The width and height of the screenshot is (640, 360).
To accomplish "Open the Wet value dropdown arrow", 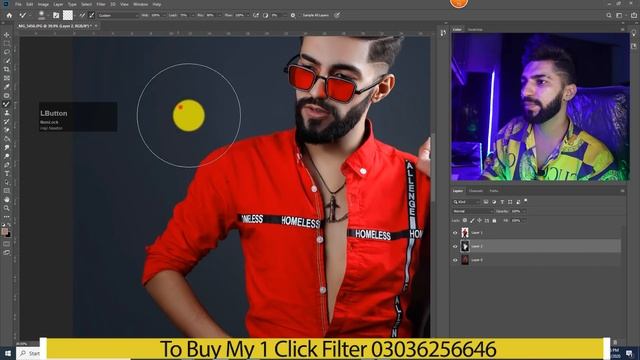I will pyautogui.click(x=164, y=15).
